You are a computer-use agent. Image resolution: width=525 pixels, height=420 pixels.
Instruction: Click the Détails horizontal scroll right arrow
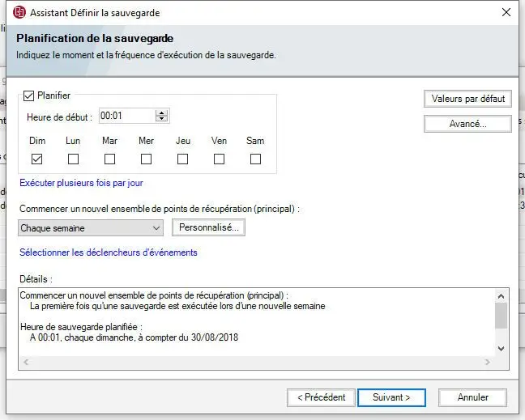[487, 363]
